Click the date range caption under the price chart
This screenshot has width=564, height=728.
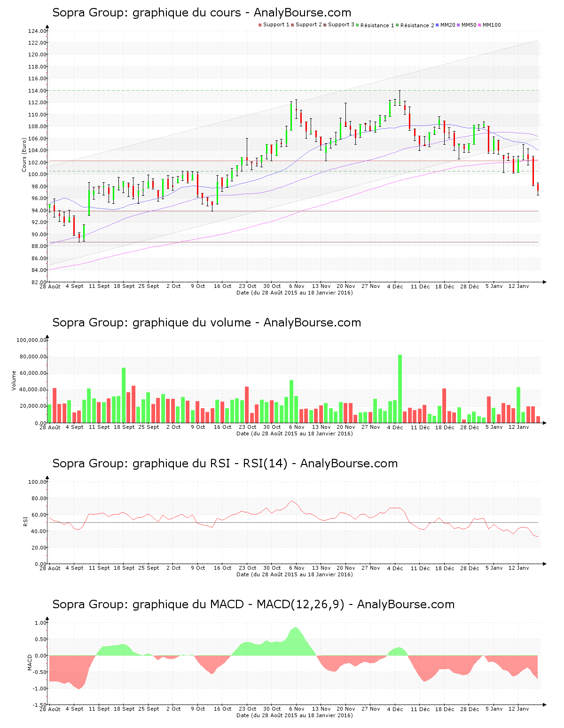pyautogui.click(x=295, y=293)
